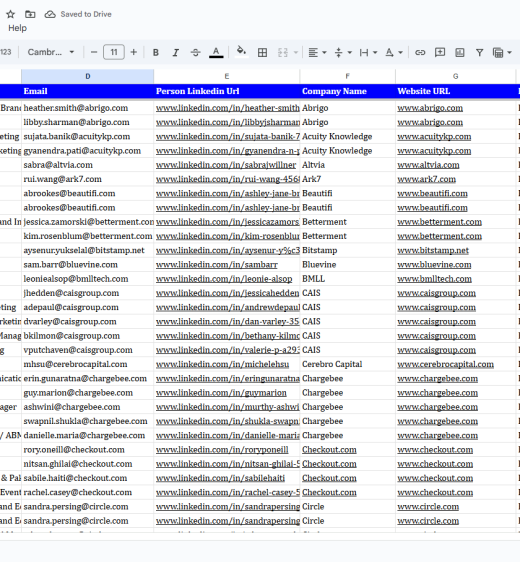This screenshot has width=520, height=562.
Task: Open the text wrapping dropdown
Action: pos(368,53)
